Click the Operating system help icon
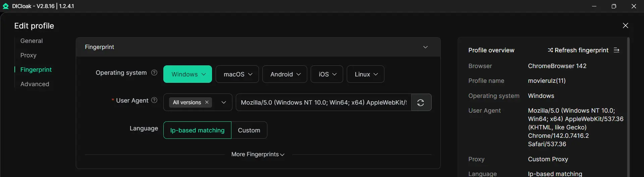Viewport: 644px width, 177px height. (154, 72)
